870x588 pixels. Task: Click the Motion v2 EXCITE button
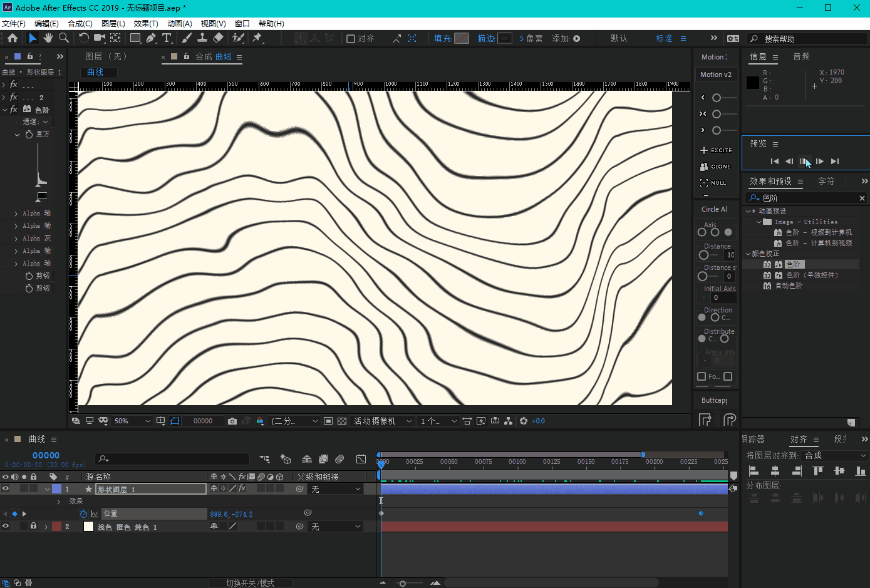click(716, 150)
